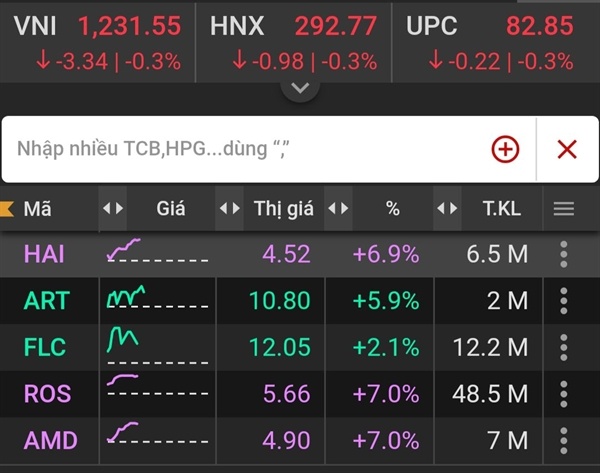Toggle the column arrows left of the % header
Viewport: 600px width, 473px height.
coord(338,209)
